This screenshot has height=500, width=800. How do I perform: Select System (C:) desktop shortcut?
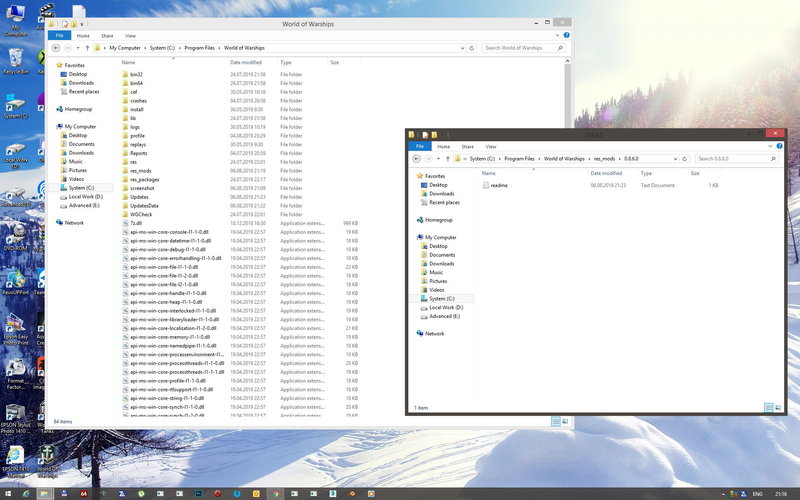pos(16,106)
